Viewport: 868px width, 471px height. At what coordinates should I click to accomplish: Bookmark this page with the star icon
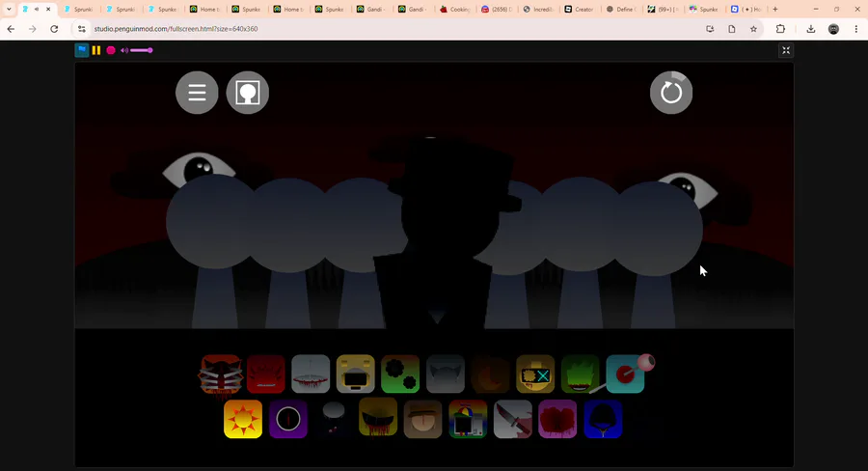pos(753,29)
